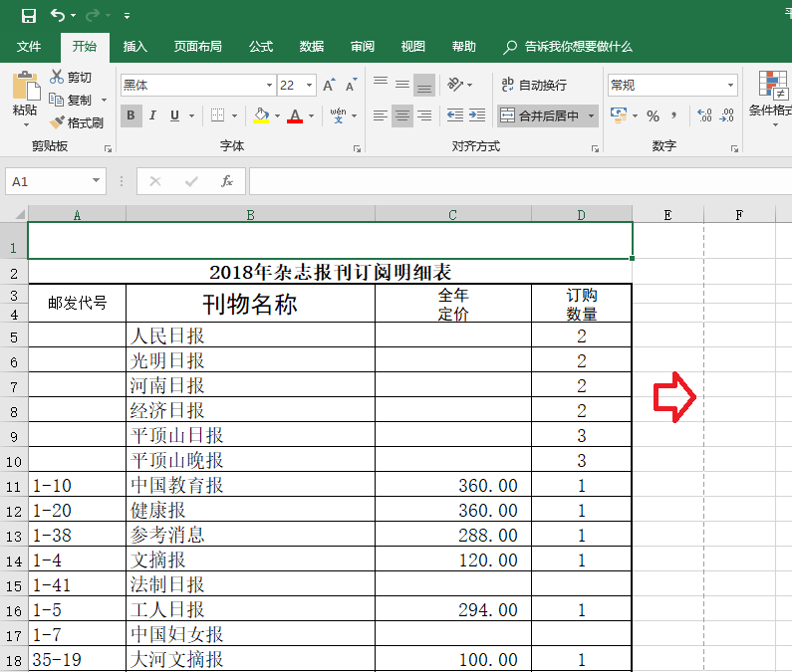Open fill color dropdown arrow

[277, 116]
